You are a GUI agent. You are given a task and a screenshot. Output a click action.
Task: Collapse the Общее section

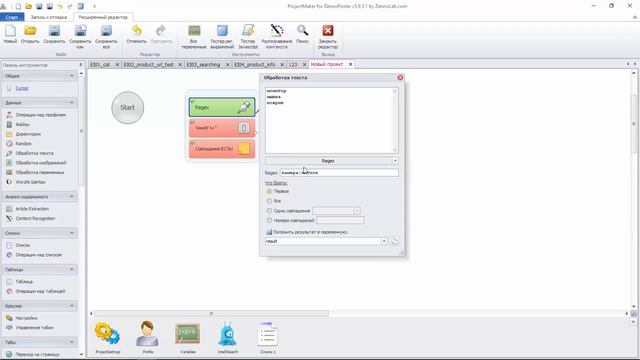pyautogui.click(x=71, y=76)
